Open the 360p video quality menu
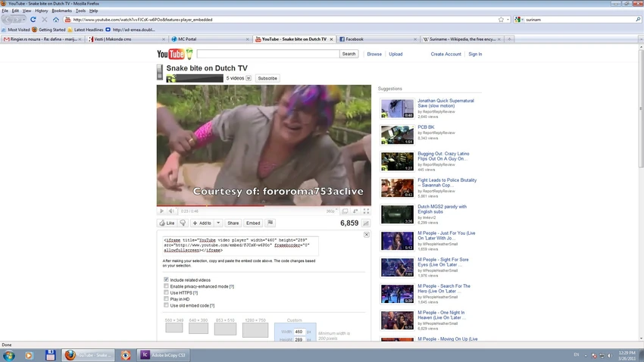 pos(331,211)
